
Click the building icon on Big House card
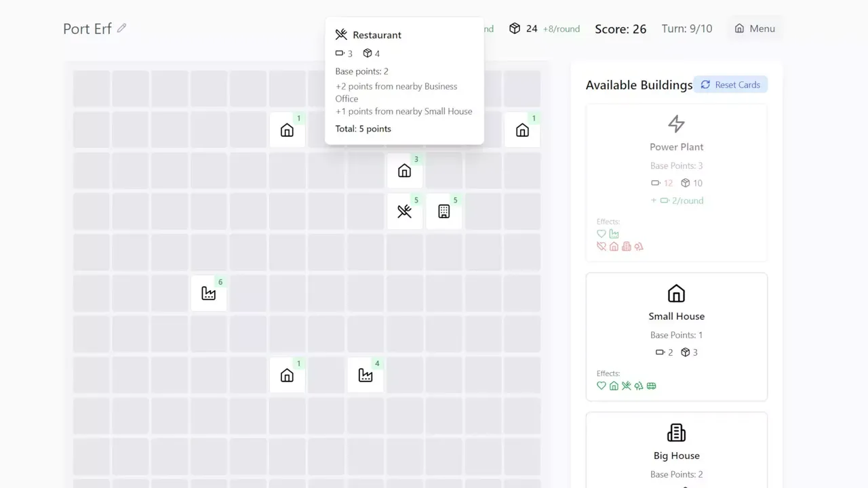click(x=676, y=432)
